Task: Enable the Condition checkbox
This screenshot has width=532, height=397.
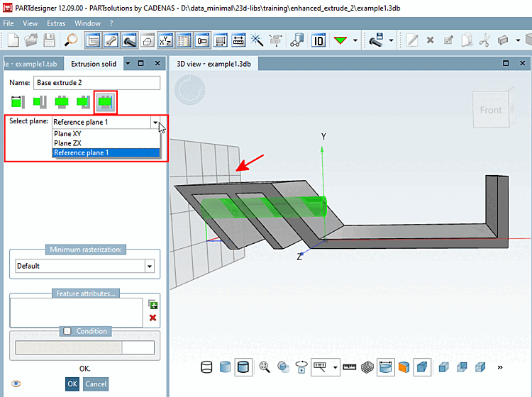Action: click(67, 331)
